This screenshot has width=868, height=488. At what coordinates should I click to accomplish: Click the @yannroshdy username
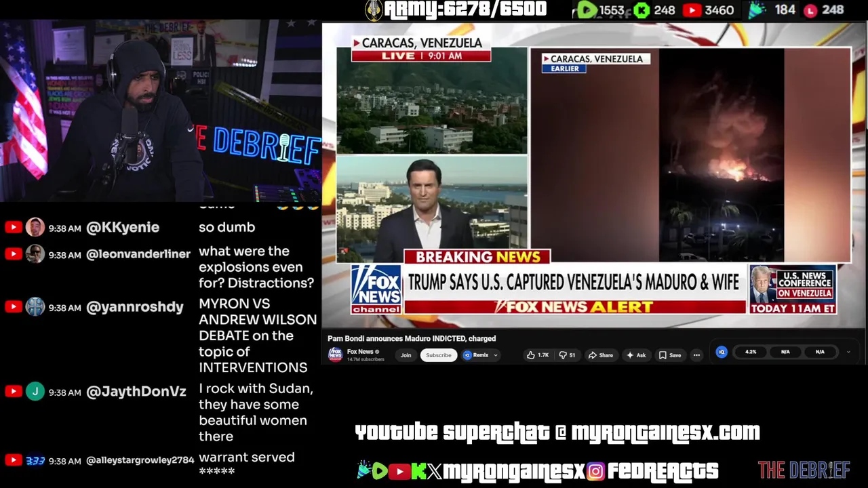coord(135,307)
